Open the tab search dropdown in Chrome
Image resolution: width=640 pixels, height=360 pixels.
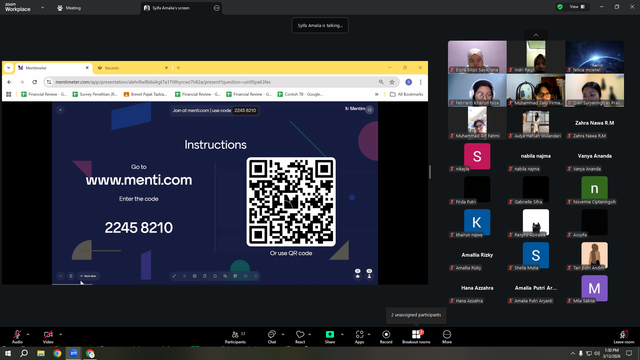pos(9,68)
